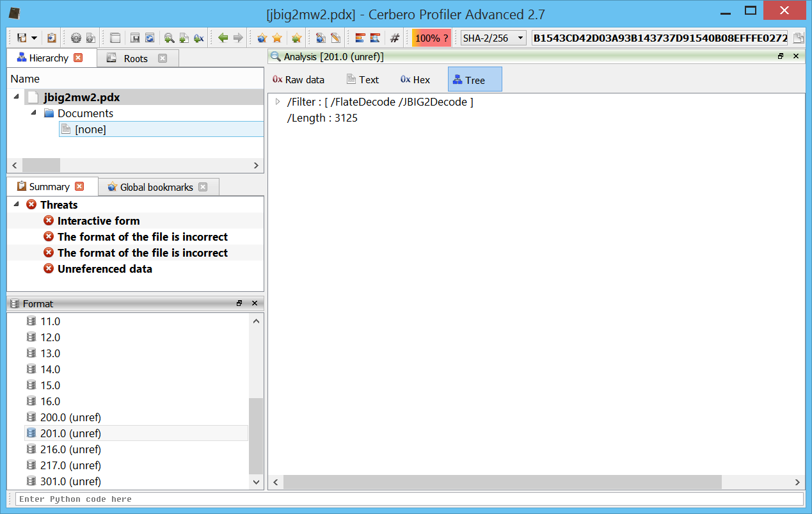Close the Summary tab
Image resolution: width=812 pixels, height=514 pixels.
79,186
